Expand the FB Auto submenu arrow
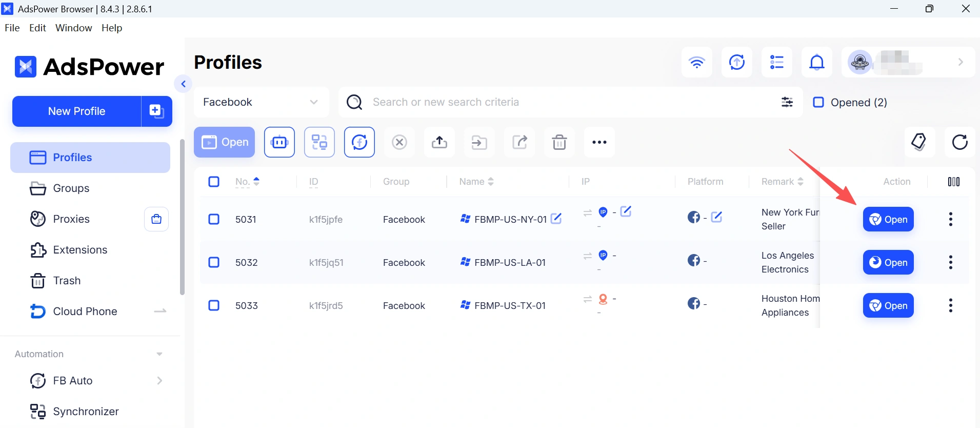980x428 pixels. [x=159, y=380]
